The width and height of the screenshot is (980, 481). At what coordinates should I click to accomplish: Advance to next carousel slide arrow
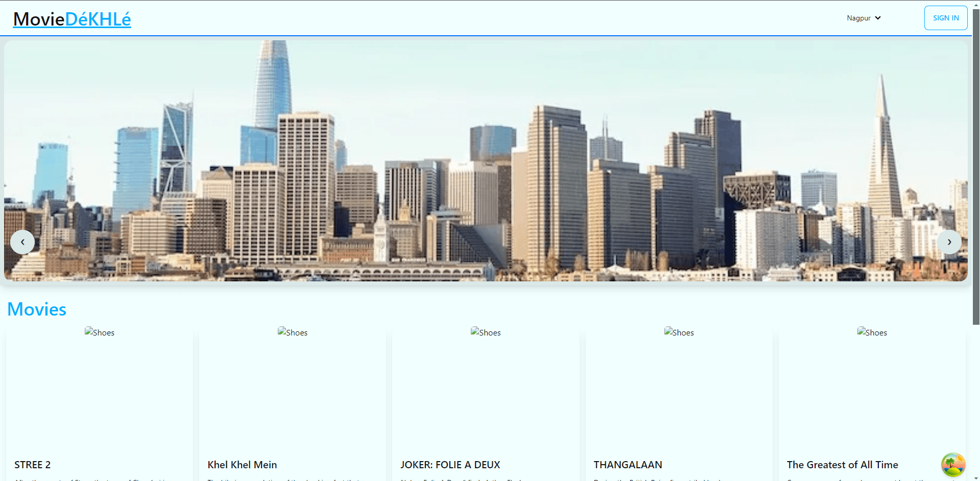point(949,242)
